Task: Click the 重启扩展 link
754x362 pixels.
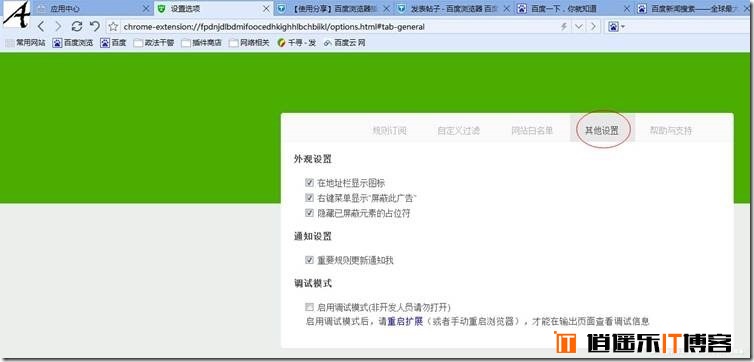Action: [405, 321]
